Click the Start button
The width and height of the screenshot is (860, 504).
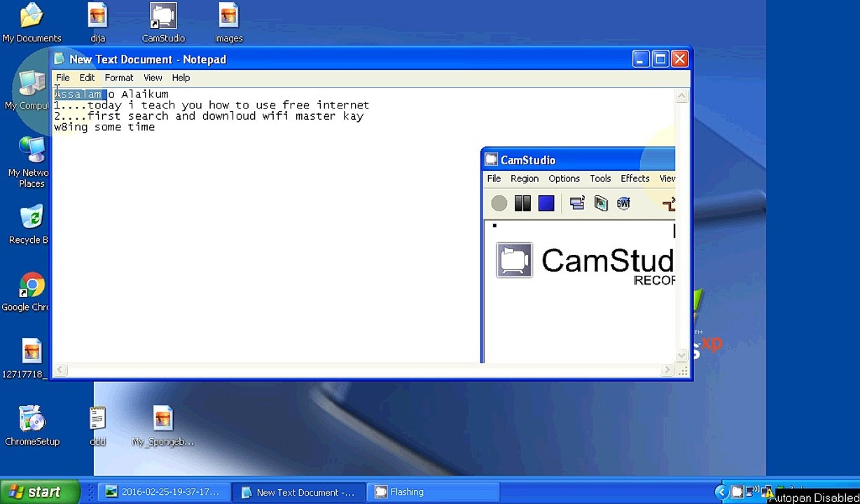(35, 492)
